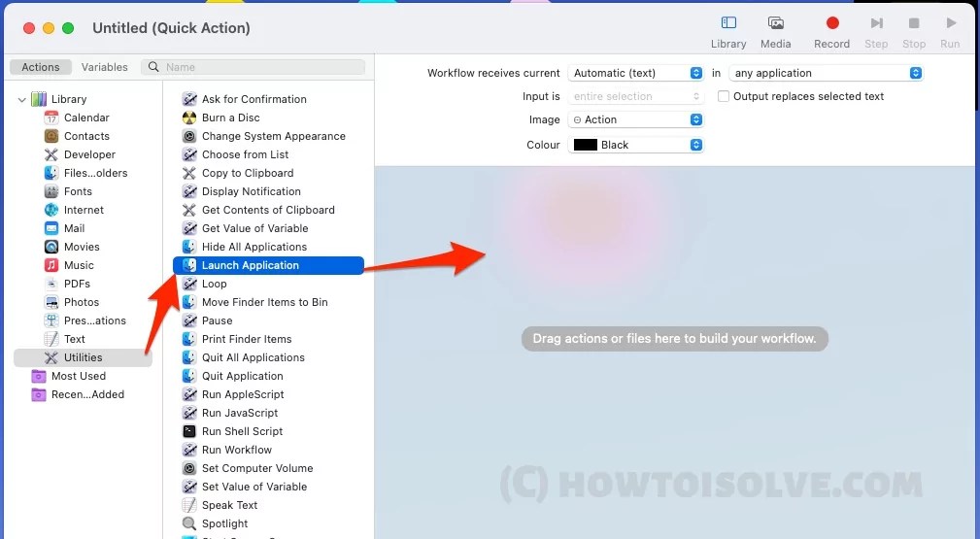Viewport: 980px width, 539px height.
Task: Select the Copy to Clipboard action
Action: click(x=248, y=173)
